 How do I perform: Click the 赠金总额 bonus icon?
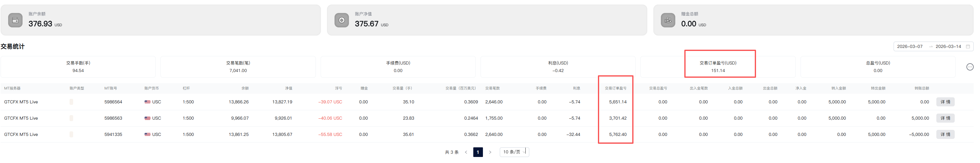point(668,20)
